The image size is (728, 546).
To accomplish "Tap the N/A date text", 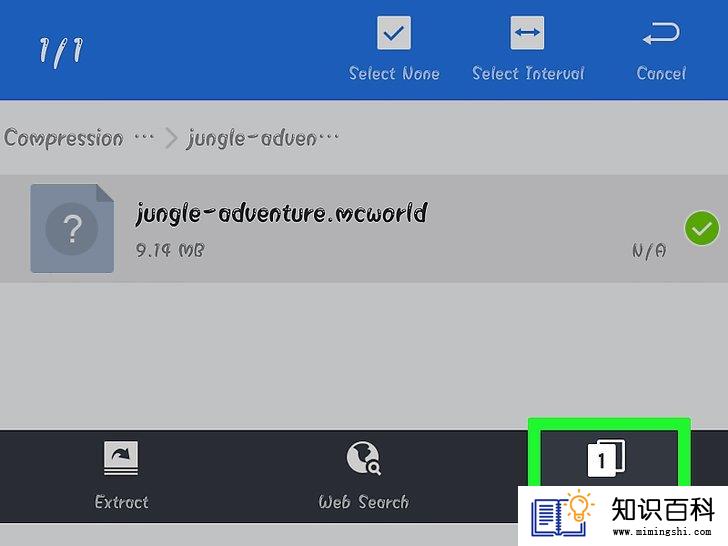I will (649, 251).
